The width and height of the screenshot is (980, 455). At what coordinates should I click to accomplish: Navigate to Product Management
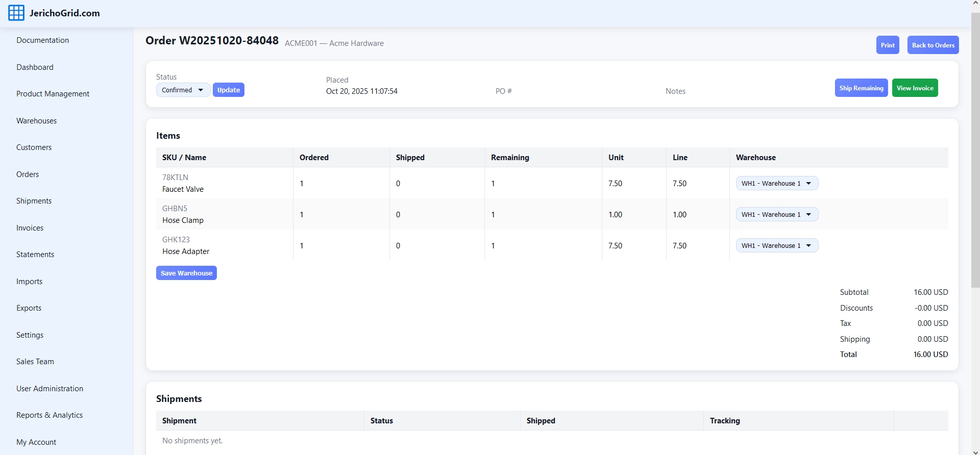53,94
